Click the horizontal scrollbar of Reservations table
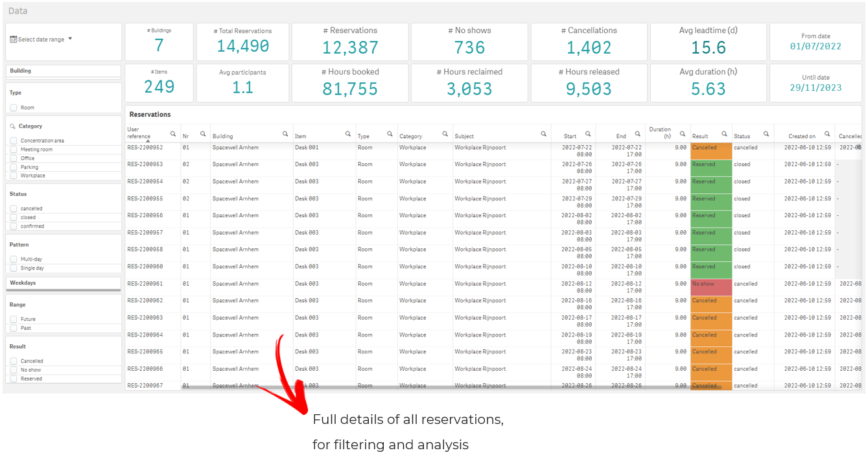Screen dimensions: 868x457 coord(451,387)
